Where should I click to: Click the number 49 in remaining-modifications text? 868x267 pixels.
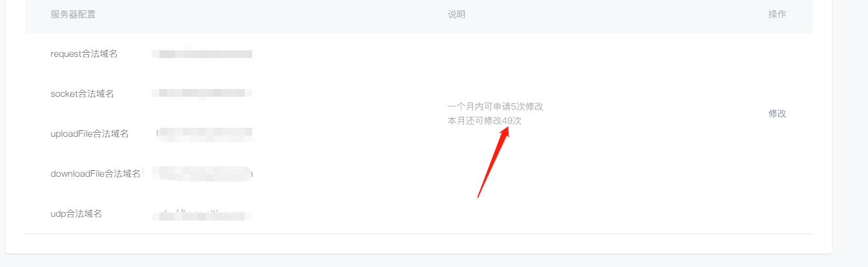click(507, 121)
